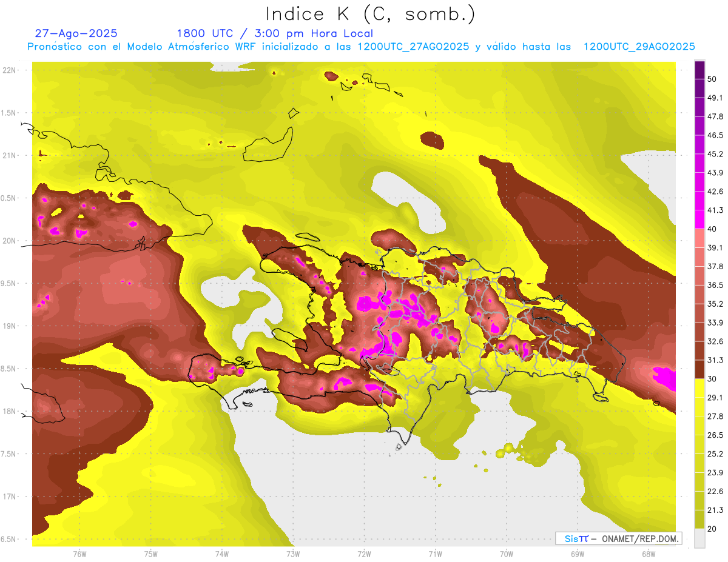Screen dimensions: 728x562
Task: Click the magenta patch at the map's east edge
Action: [664, 378]
